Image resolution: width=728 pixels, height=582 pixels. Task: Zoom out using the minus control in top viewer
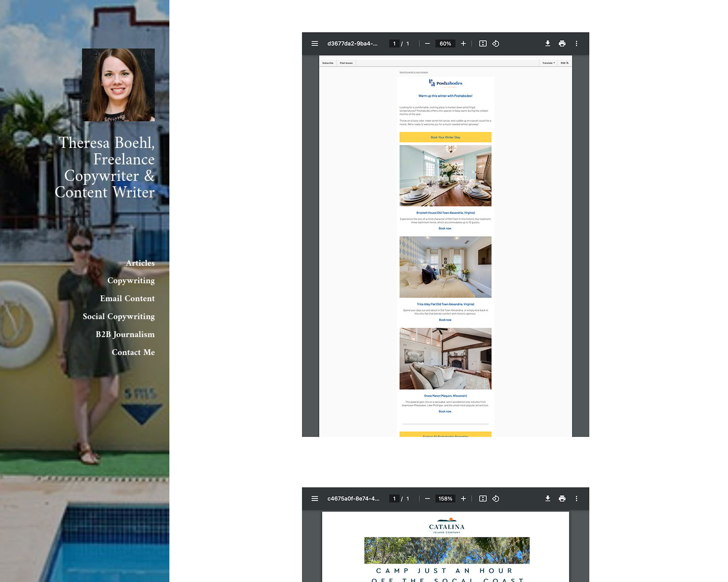tap(427, 43)
